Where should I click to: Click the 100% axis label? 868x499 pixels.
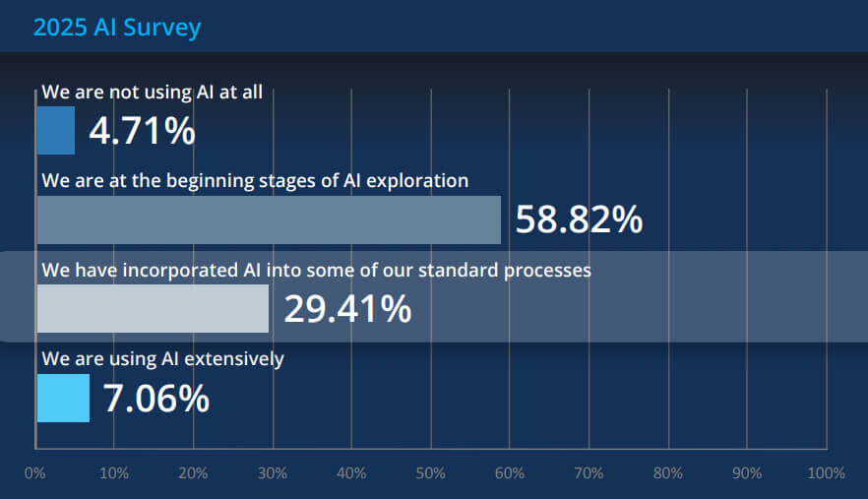coord(825,473)
